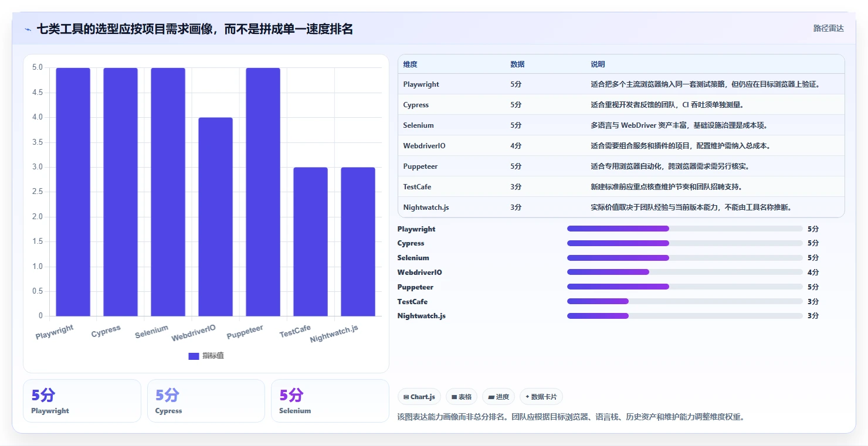Click the WebdriverIO table row name
The image size is (868, 446).
tap(424, 146)
